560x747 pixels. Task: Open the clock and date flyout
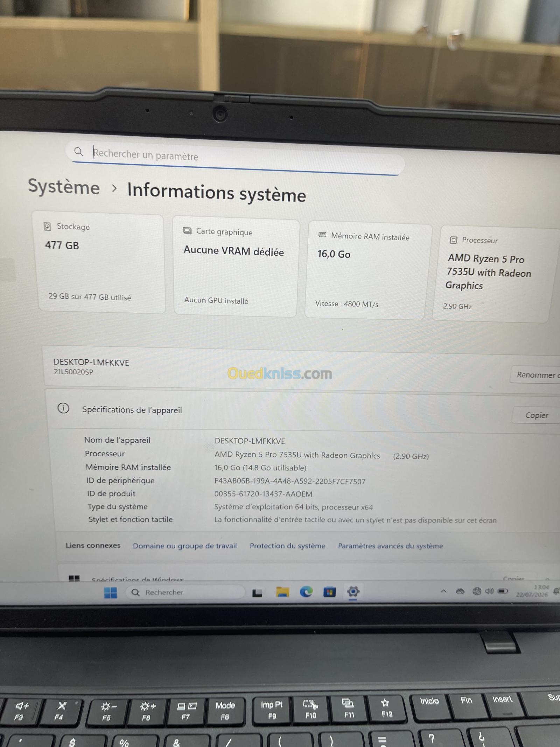click(532, 591)
